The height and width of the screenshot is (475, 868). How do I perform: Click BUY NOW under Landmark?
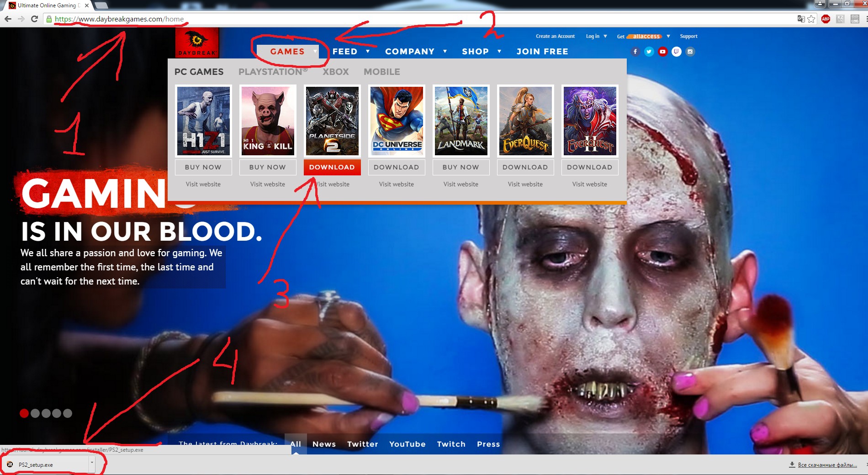point(461,167)
